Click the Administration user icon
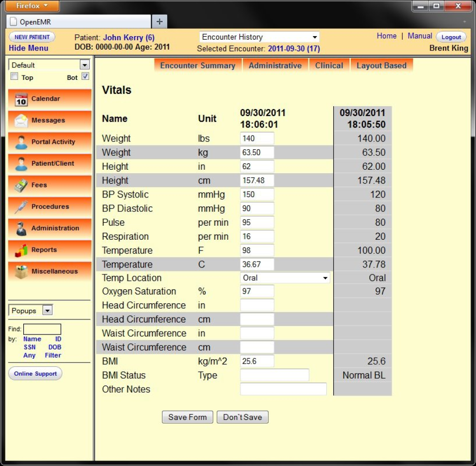This screenshot has width=476, height=466. tap(21, 228)
